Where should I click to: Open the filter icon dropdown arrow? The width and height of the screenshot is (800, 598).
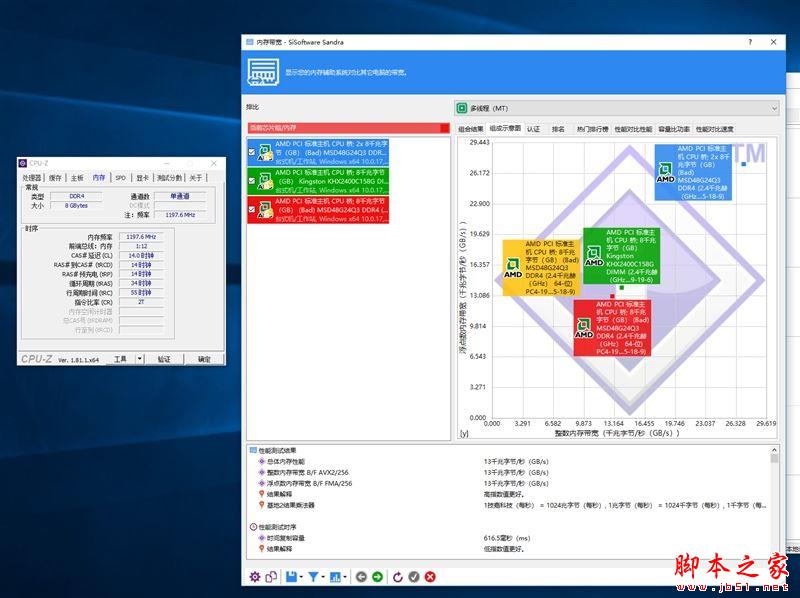point(323,577)
